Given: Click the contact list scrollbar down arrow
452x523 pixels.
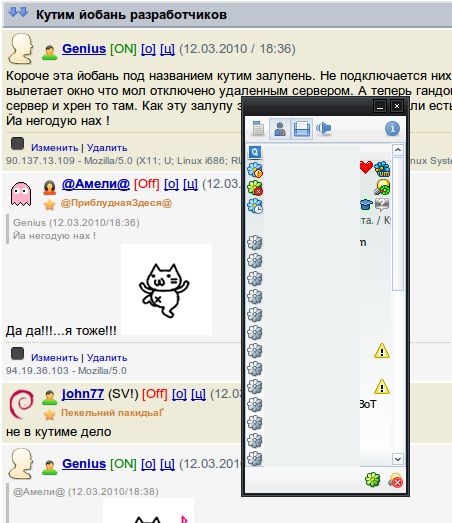Looking at the screenshot, I should pyautogui.click(x=397, y=459).
